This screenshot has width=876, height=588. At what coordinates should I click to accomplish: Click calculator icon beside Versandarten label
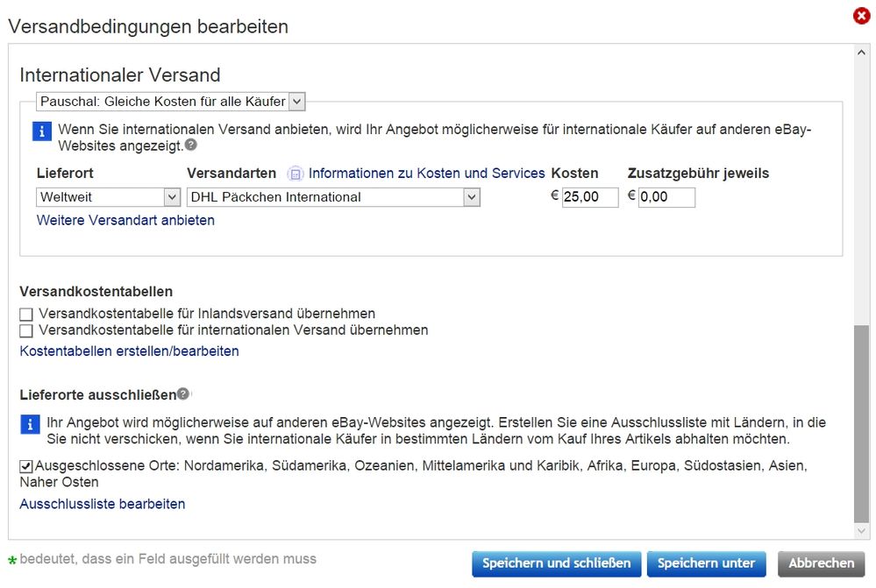pyautogui.click(x=296, y=174)
